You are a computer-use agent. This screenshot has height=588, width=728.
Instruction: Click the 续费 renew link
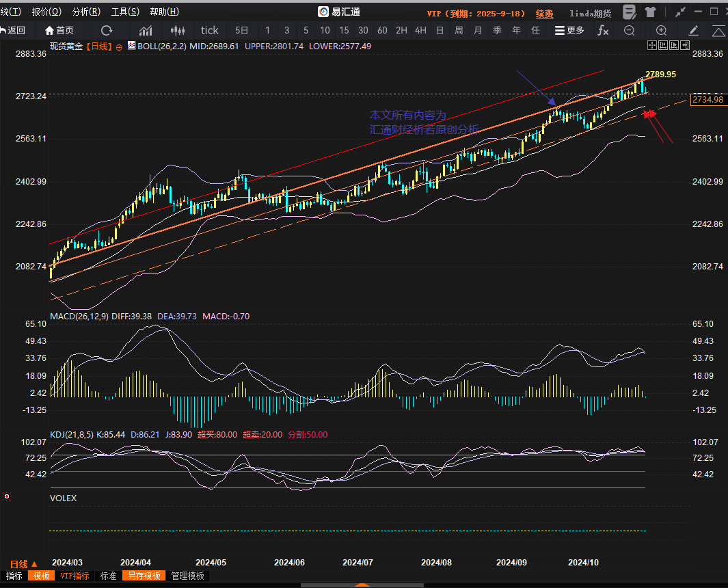pyautogui.click(x=544, y=13)
